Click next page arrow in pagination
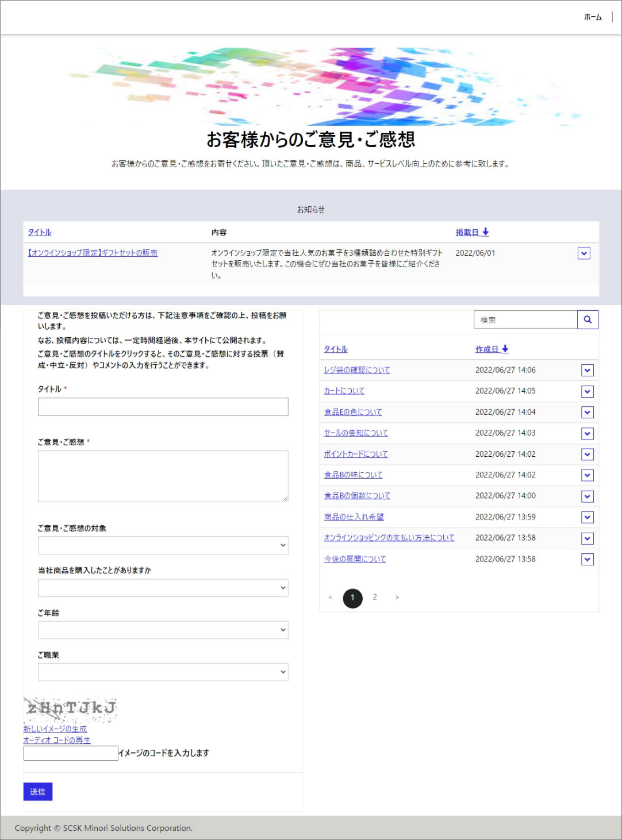622x840 pixels. pos(397,598)
